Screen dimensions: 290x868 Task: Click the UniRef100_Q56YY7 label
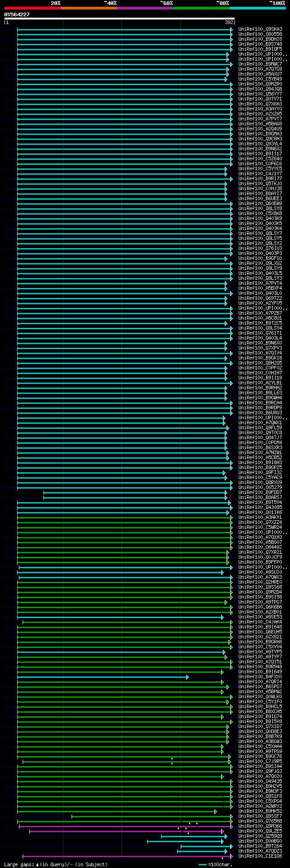(x=260, y=94)
